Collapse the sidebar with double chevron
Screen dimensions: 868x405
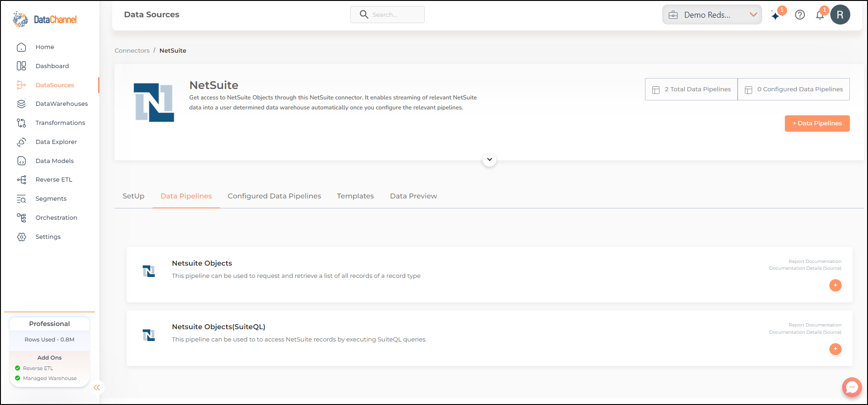pyautogui.click(x=97, y=387)
